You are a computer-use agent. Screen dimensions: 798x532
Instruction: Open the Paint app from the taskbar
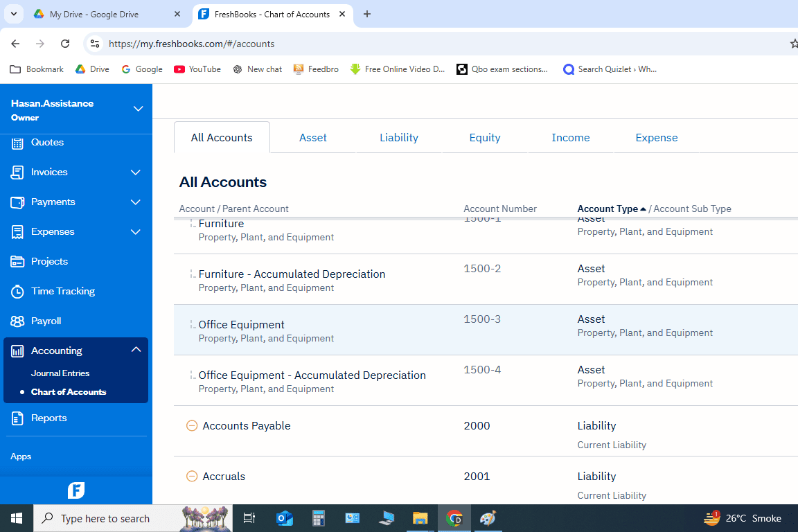click(488, 518)
